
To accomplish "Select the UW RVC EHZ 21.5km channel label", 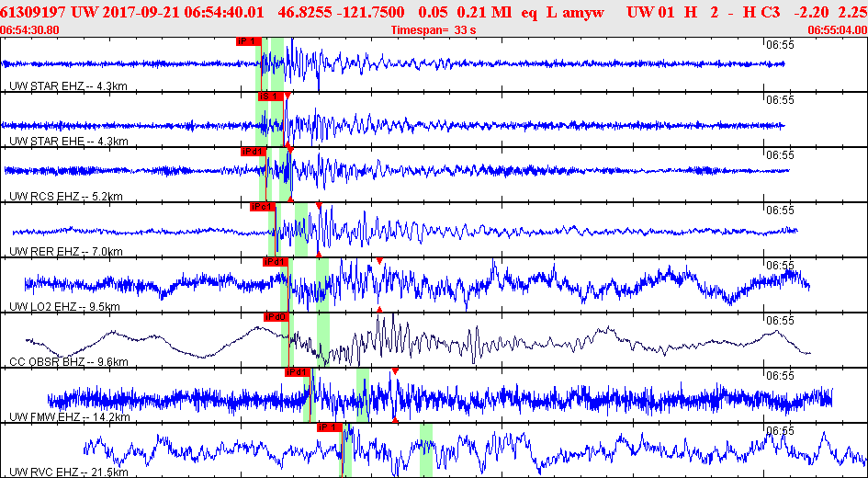I will tap(69, 472).
